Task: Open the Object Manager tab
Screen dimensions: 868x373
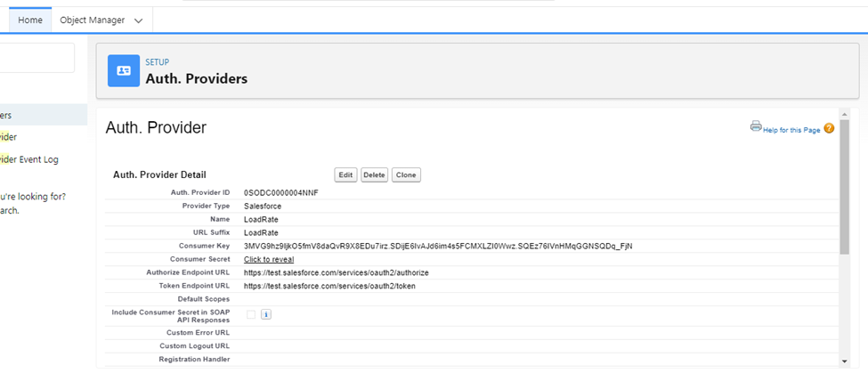Action: [92, 20]
